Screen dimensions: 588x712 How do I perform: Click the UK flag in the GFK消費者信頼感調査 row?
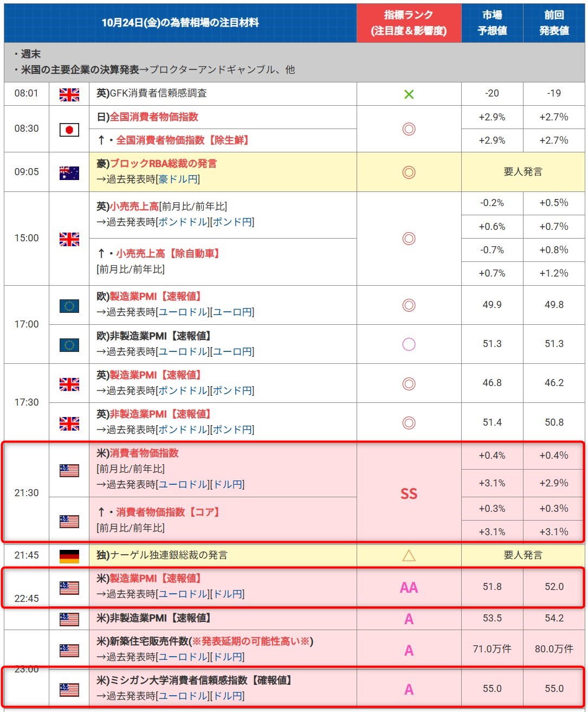coord(69,94)
